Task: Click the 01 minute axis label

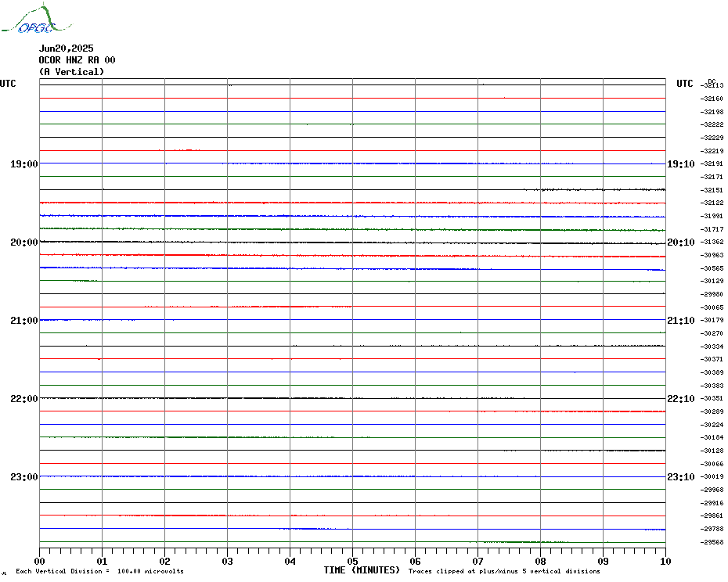Action: tap(102, 561)
